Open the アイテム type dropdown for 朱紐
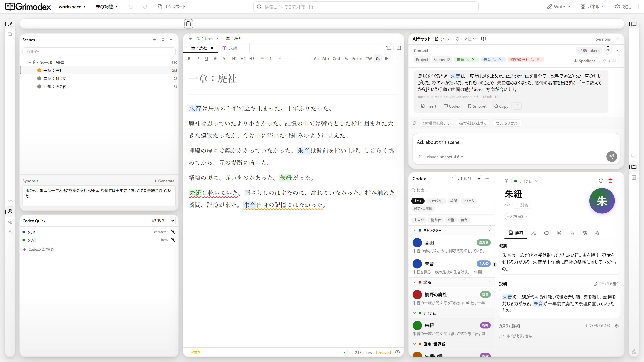The width and height of the screenshot is (644, 362). [526, 181]
